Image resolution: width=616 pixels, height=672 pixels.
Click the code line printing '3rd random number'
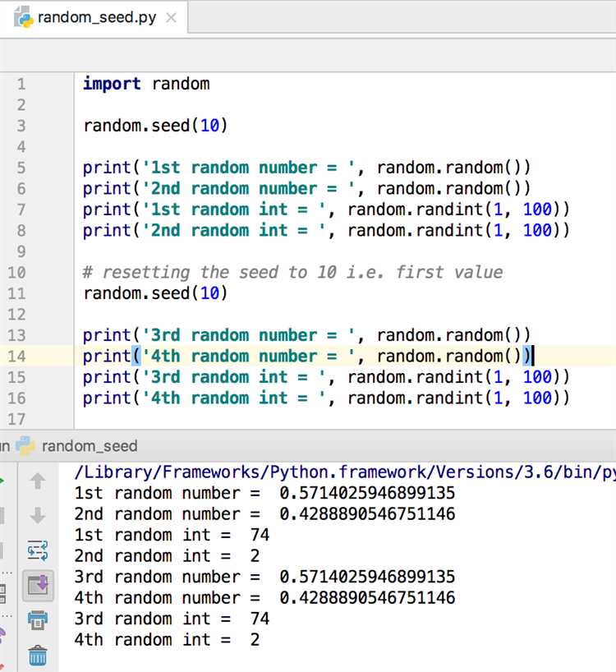(306, 335)
